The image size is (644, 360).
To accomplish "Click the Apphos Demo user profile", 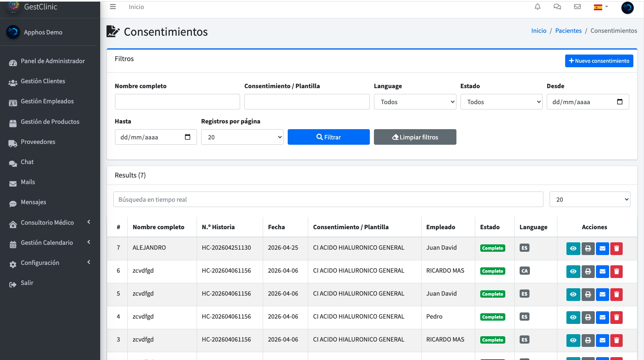I will (43, 32).
